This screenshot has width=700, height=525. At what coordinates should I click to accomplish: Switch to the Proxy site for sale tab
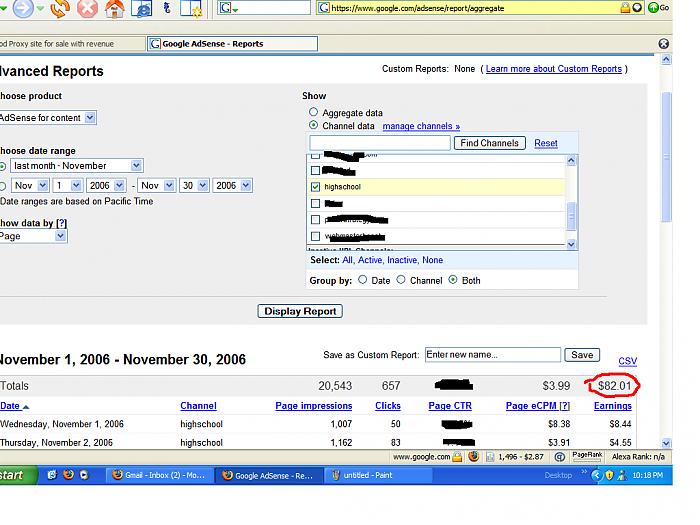coord(71,44)
